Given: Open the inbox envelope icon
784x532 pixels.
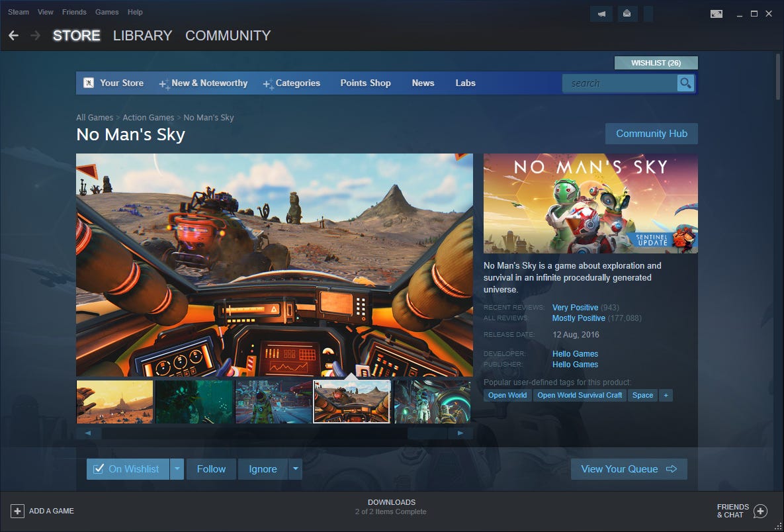Looking at the screenshot, I should (627, 14).
